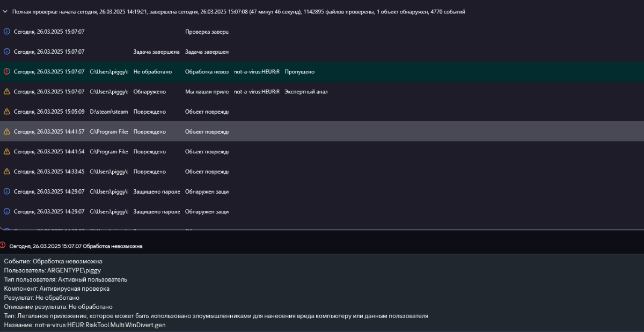Click the Обнаружено status cell
This screenshot has height=332, width=644.
click(x=150, y=92)
